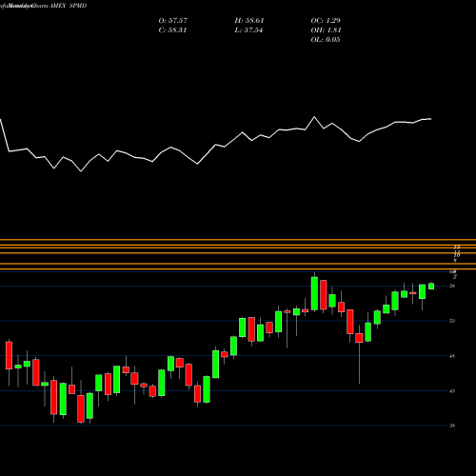Viewport: 476px width, 476px height.
Task: Click the close price value C: 58.31
Action: click(173, 30)
